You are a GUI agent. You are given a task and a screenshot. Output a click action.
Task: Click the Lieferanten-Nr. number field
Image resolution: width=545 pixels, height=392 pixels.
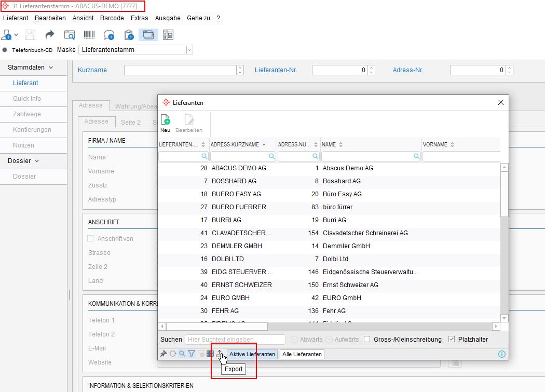coord(339,70)
